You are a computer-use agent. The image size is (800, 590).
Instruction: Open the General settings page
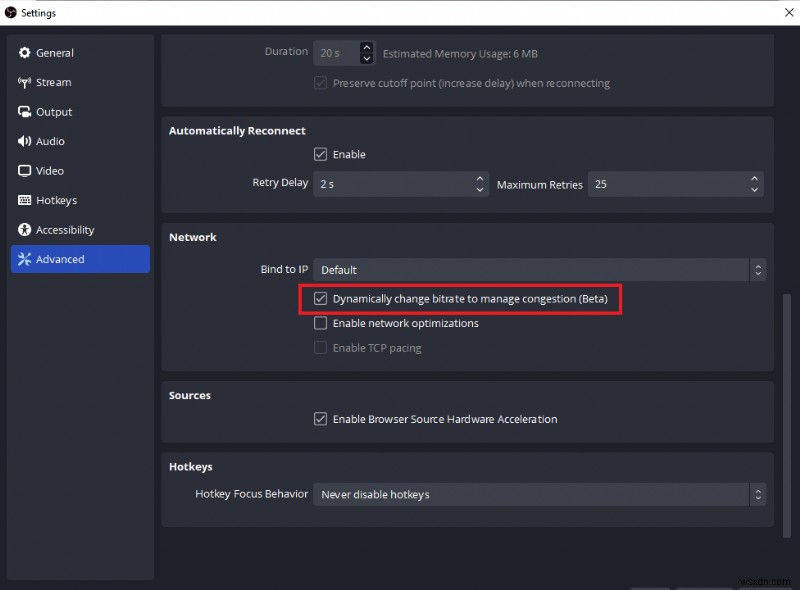point(80,53)
